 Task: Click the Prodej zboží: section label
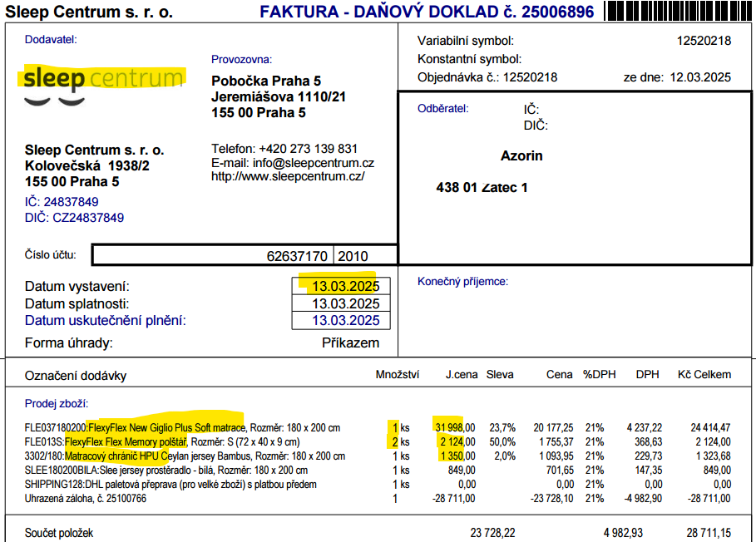tap(57, 404)
